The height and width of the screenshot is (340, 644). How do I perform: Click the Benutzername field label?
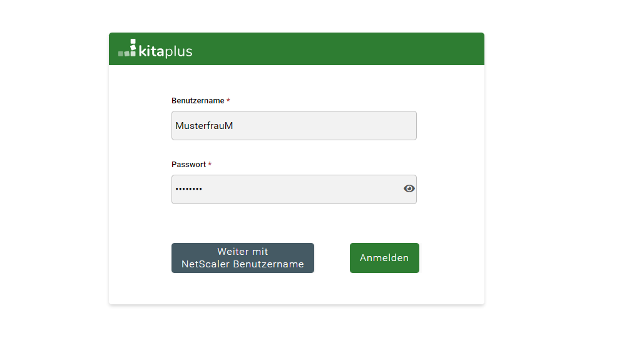tap(198, 101)
